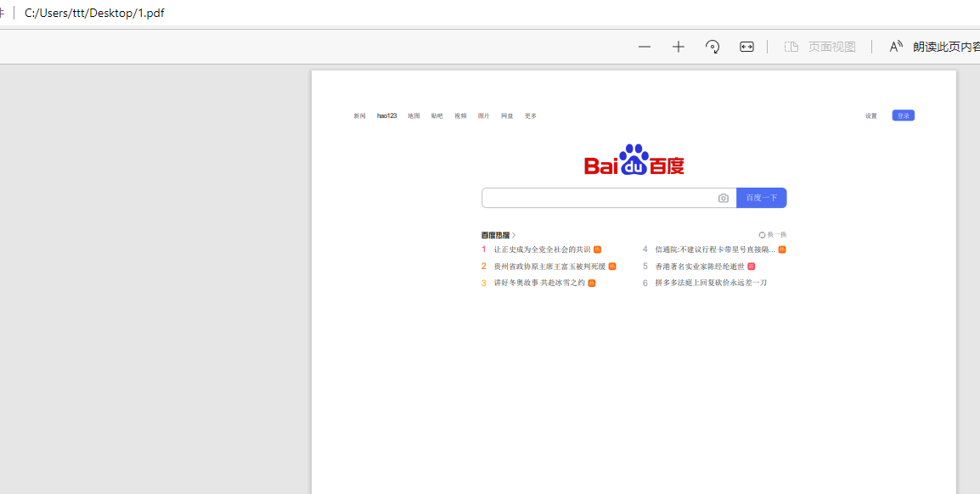Switch to the 新闻 news tab
This screenshot has width=980, height=494.
(359, 115)
